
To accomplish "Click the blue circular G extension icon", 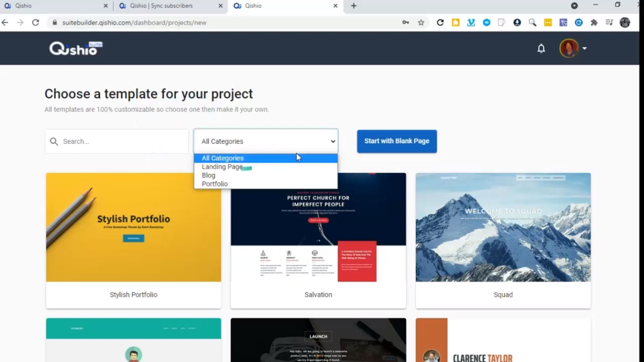I will [578, 23].
